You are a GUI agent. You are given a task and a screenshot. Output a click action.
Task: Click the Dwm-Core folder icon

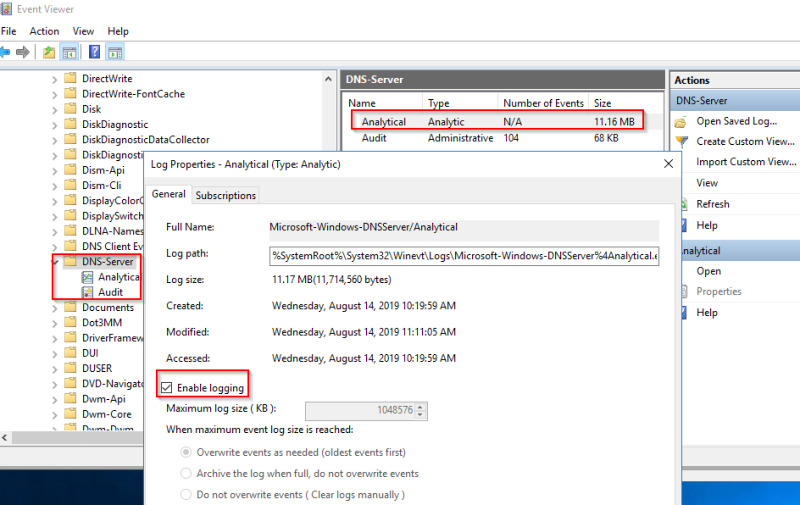[x=70, y=414]
